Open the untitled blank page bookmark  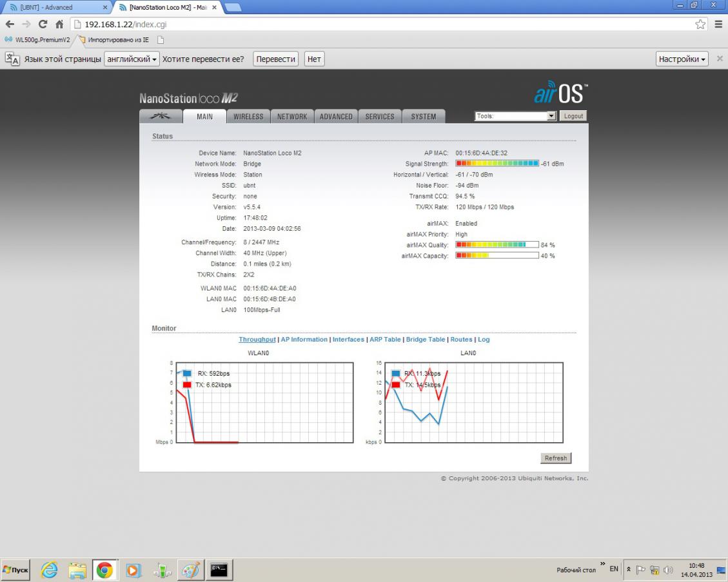(161, 40)
